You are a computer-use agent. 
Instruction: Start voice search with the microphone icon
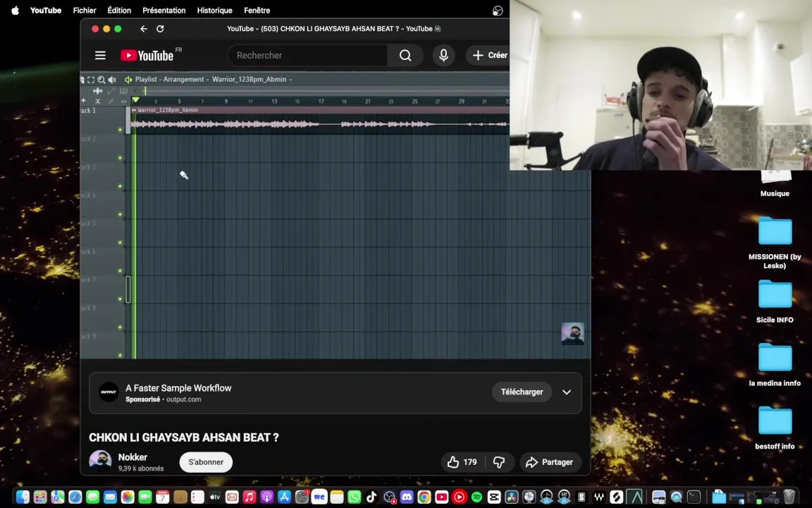click(x=444, y=55)
